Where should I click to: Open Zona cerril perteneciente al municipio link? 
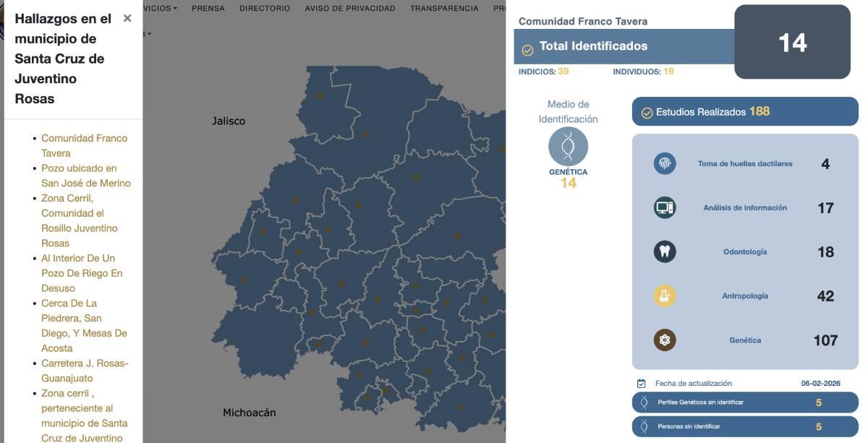click(x=84, y=416)
